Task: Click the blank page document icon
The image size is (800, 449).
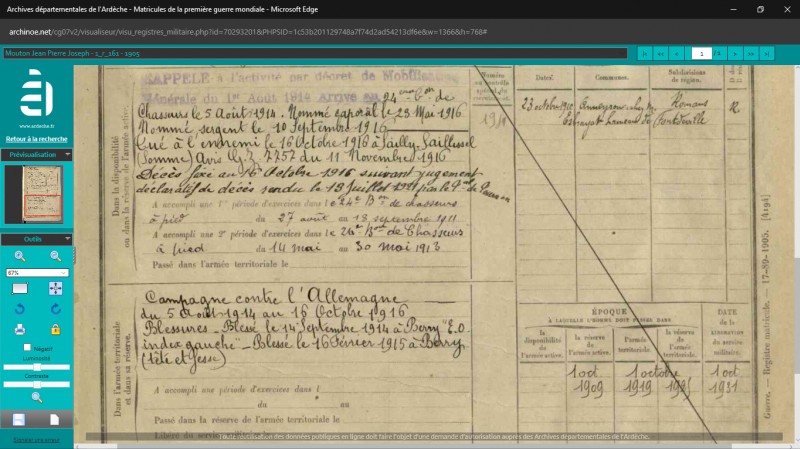Action: (x=54, y=419)
